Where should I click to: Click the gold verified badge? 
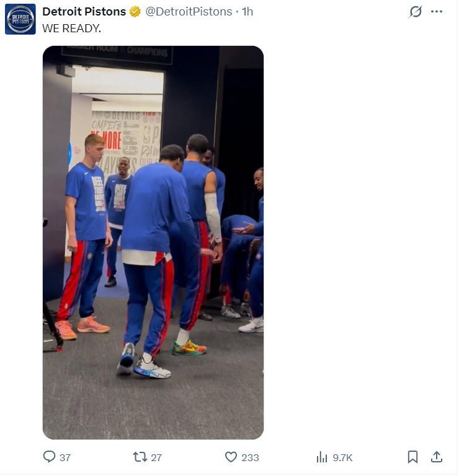click(x=135, y=12)
